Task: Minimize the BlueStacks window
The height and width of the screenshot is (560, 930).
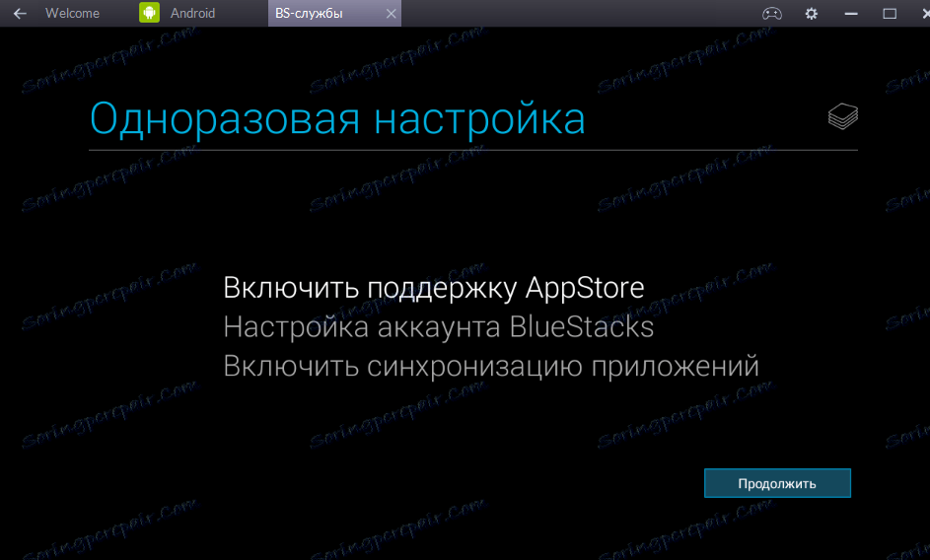Action: 851,13
